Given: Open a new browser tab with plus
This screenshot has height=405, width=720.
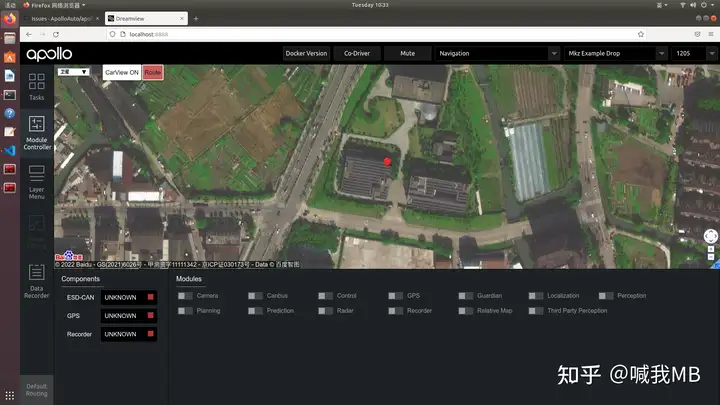Looking at the screenshot, I should click(x=196, y=19).
